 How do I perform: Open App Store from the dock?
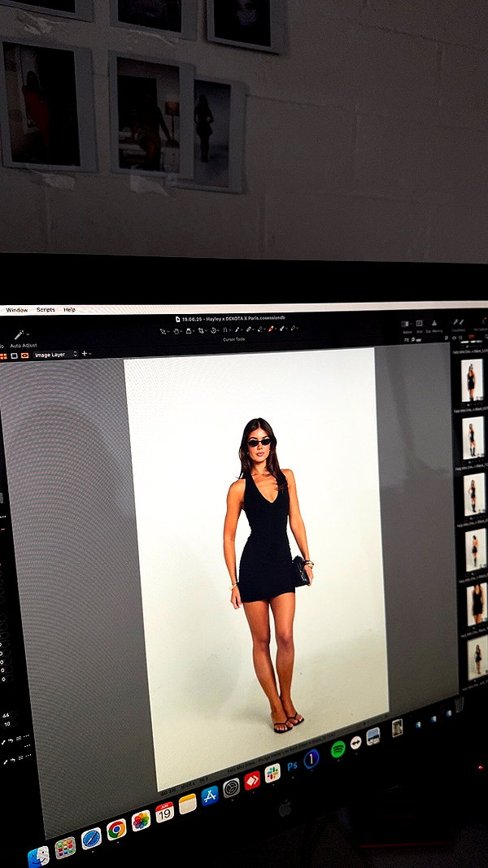pyautogui.click(x=210, y=796)
